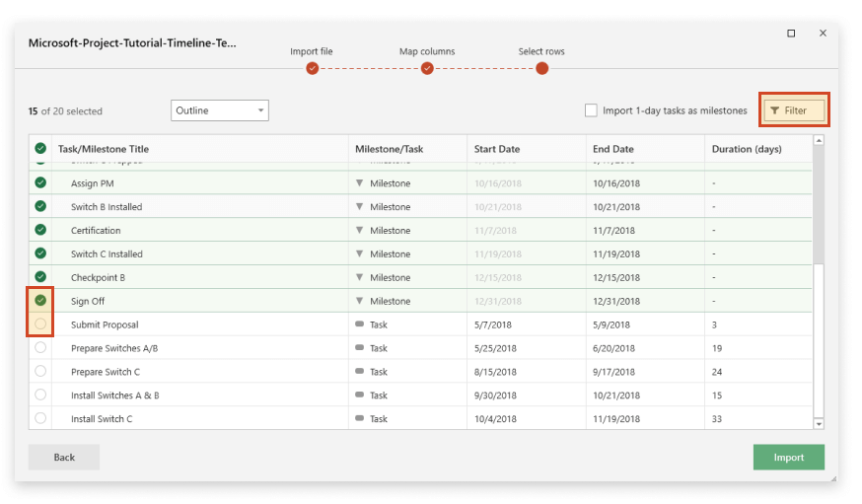
Task: Select the Prepare Switches A/B row checkbox
Action: 40,347
